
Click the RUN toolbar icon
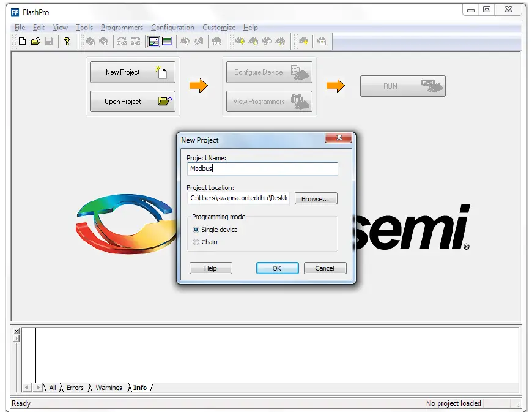coord(216,41)
